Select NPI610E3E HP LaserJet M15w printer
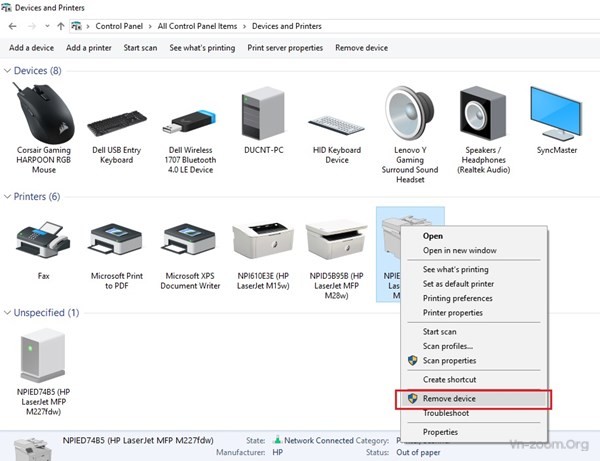 click(263, 240)
